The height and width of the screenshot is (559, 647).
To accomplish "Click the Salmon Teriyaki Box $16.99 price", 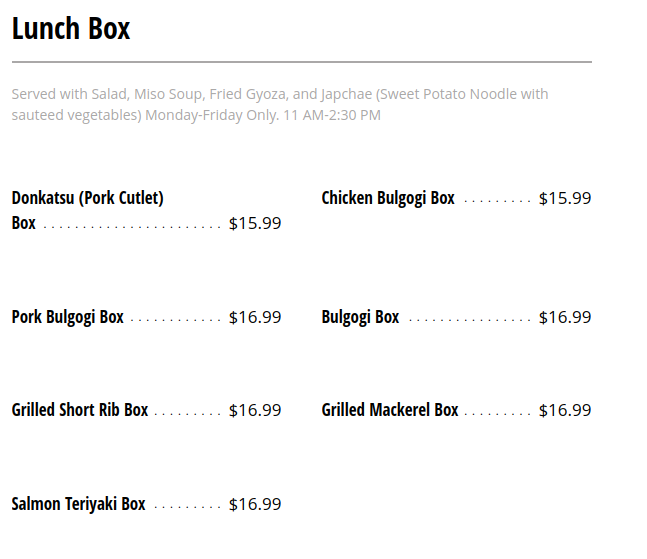I will pyautogui.click(x=255, y=504).
